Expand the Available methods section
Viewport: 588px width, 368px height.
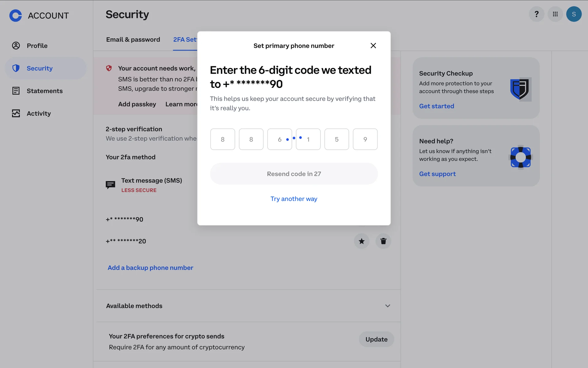(387, 306)
